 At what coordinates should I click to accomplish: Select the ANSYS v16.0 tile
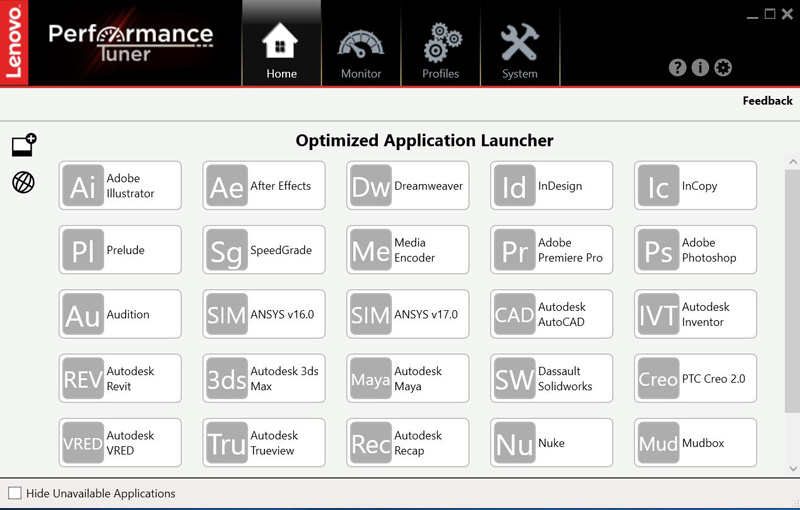264,314
